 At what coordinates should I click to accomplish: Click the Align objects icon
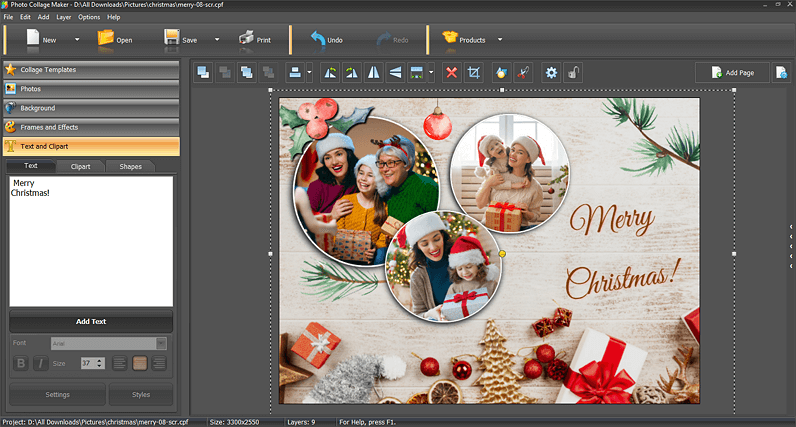point(295,73)
